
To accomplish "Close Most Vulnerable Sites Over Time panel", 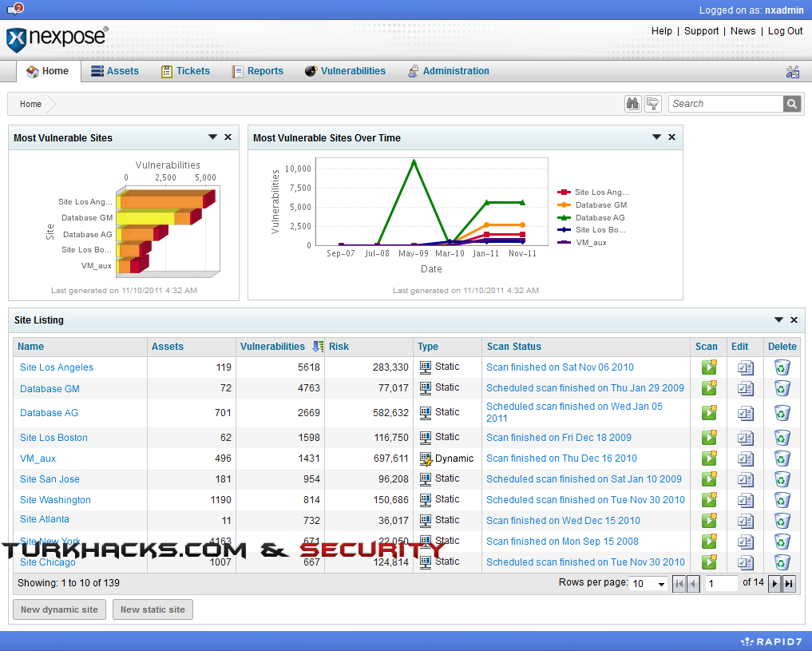I will click(x=671, y=137).
